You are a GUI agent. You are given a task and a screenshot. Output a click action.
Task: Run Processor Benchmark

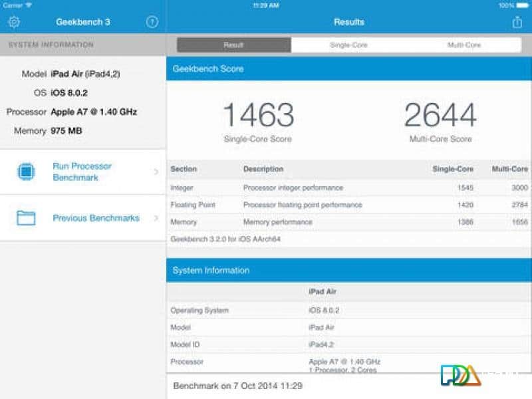(82, 172)
